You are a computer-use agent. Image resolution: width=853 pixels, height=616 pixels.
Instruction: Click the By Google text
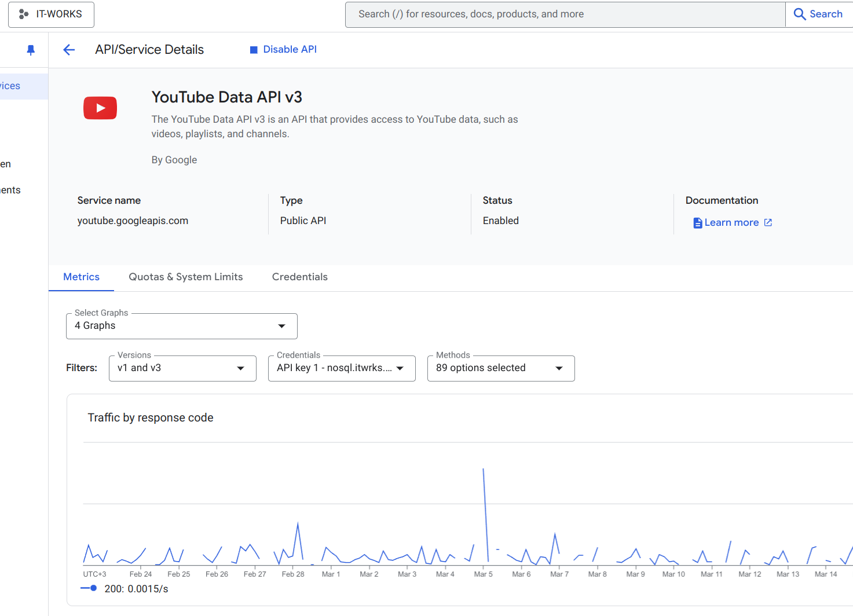[174, 160]
